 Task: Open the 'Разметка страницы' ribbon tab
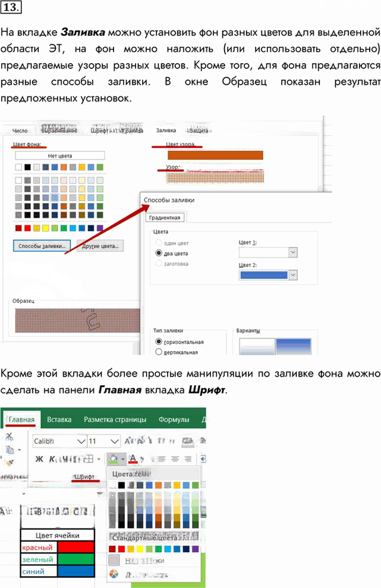(115, 419)
